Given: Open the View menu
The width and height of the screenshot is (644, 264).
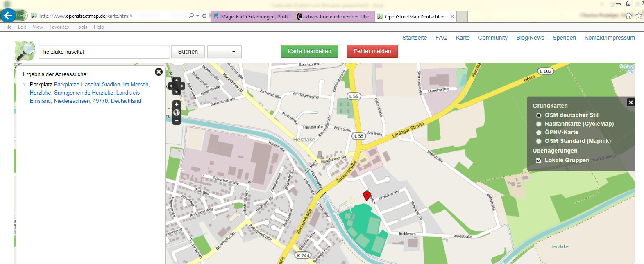Looking at the screenshot, I should (x=38, y=27).
